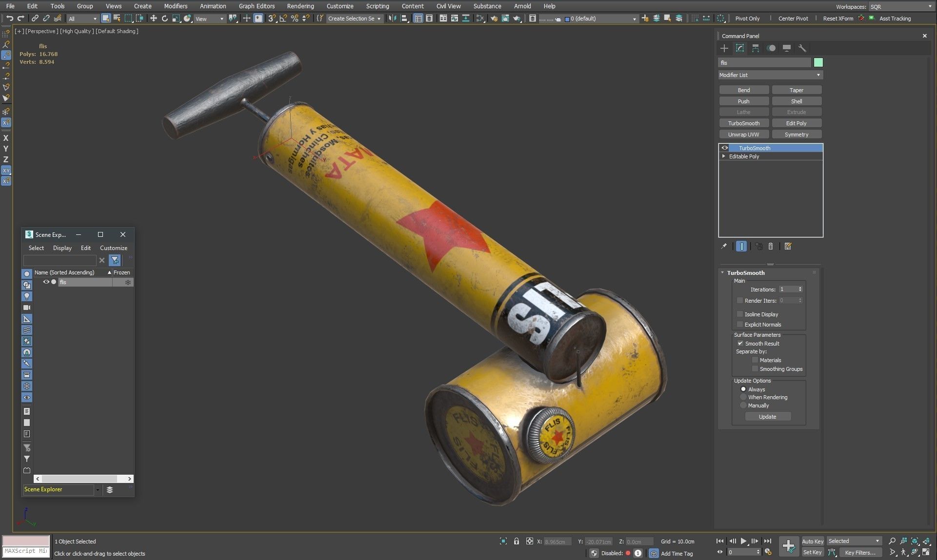Toggle Angle Snap icon

click(283, 19)
